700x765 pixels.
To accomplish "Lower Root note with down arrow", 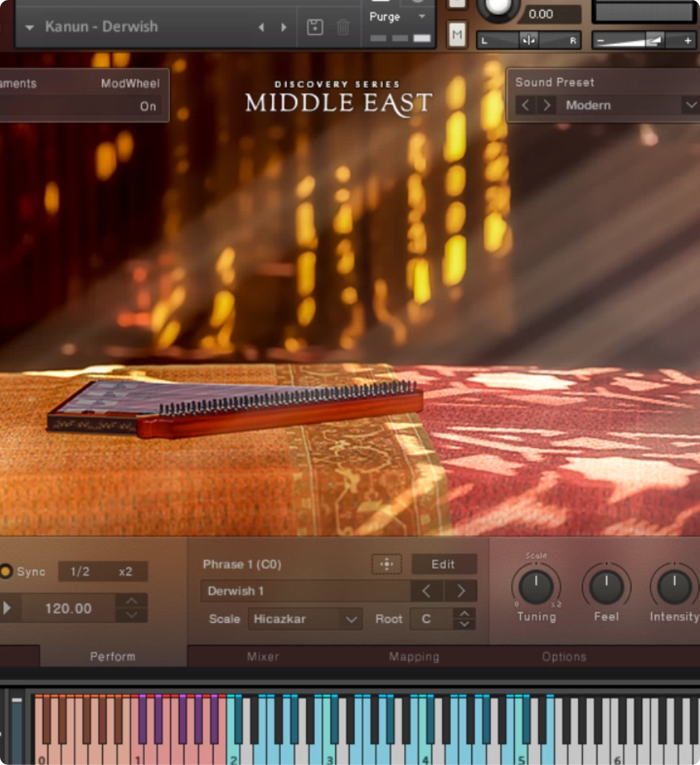I will click(x=464, y=624).
